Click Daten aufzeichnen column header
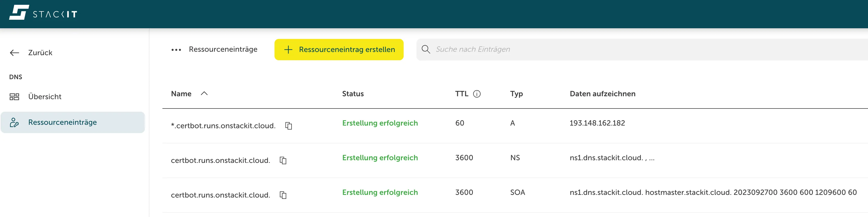This screenshot has height=217, width=868. 603,94
